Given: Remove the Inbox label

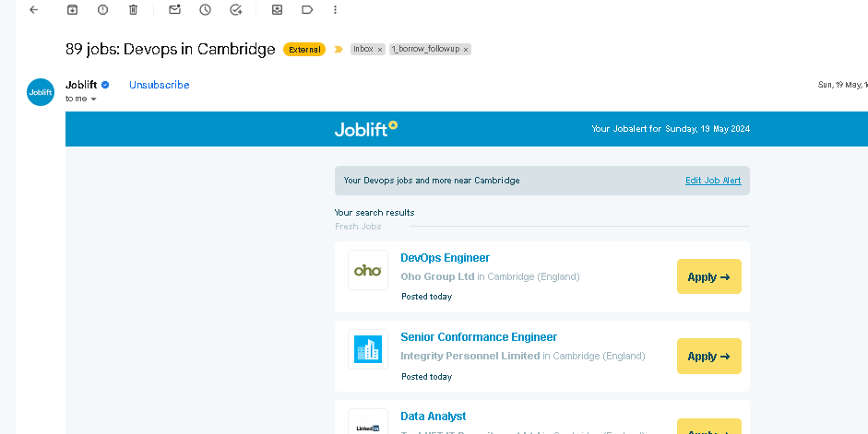Looking at the screenshot, I should (380, 49).
